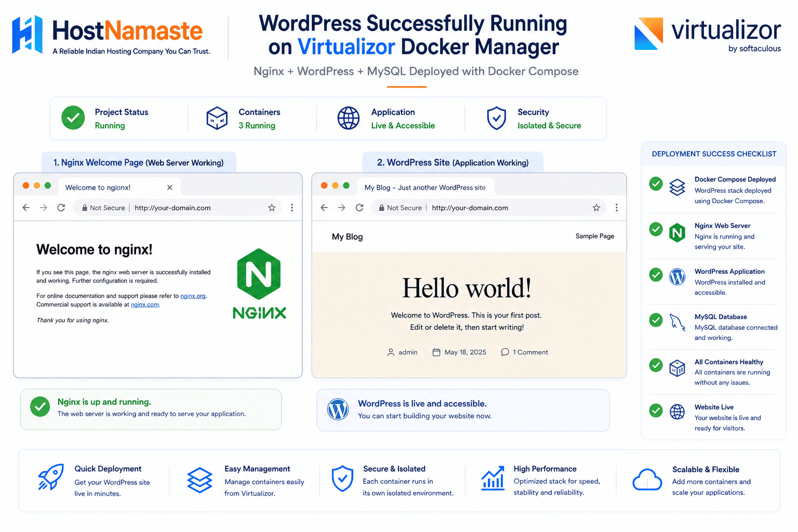Click the '1 Comment' link
798x532 pixels.
click(x=525, y=352)
